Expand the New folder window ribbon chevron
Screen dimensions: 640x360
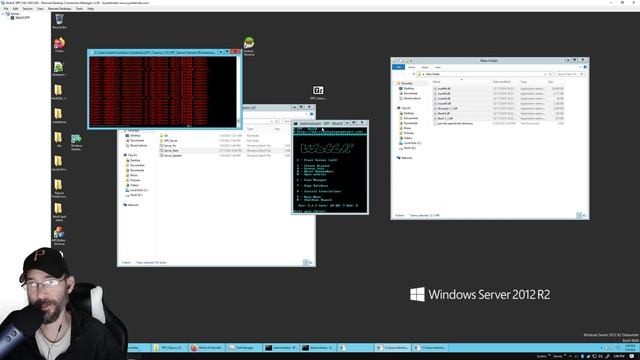click(580, 67)
